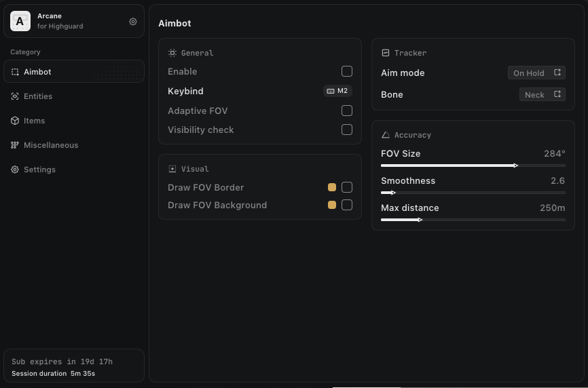Check the Visibility check box
Image resolution: width=588 pixels, height=388 pixels.
point(347,130)
